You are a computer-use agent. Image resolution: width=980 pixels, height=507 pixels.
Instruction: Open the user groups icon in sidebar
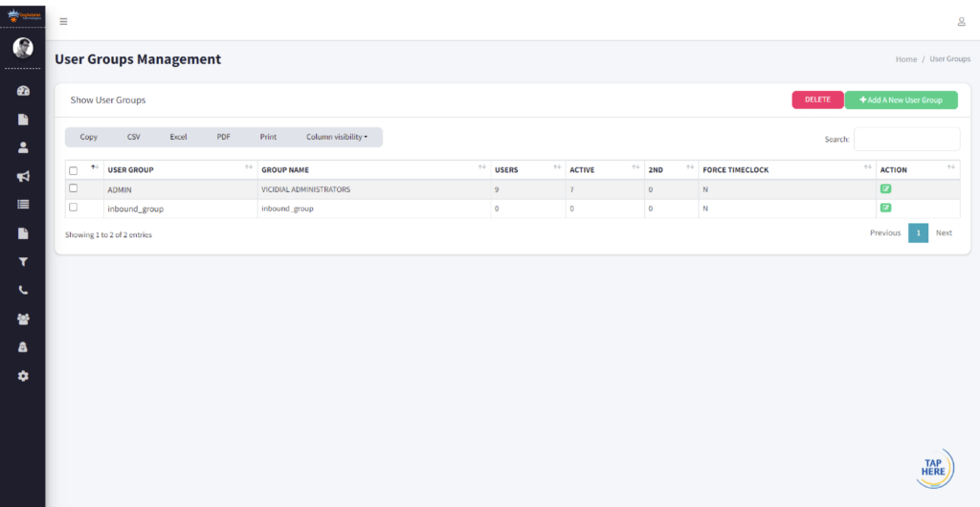click(x=23, y=319)
